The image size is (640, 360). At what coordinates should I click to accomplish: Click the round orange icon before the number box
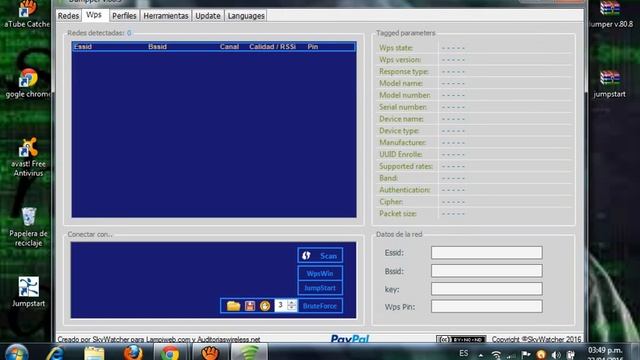(x=265, y=306)
